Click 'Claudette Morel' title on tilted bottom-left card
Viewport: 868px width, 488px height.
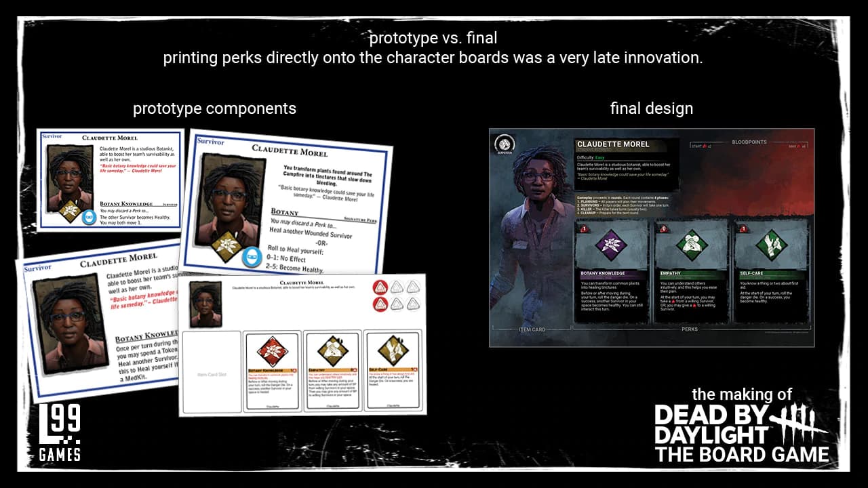119,260
